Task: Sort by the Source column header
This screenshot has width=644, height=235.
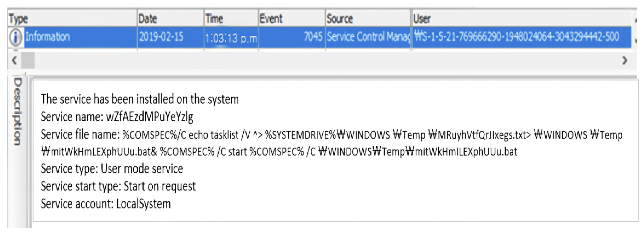Action: [x=340, y=19]
